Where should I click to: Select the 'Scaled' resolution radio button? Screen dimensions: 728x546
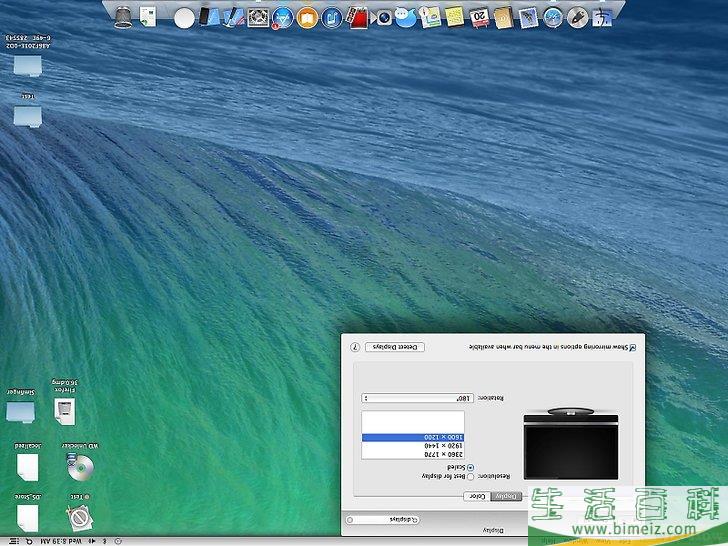point(470,468)
